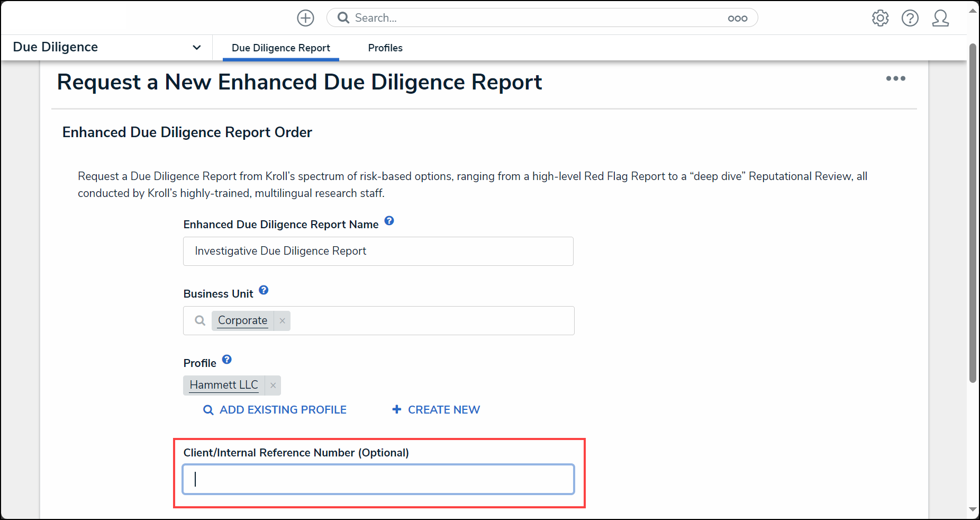980x520 pixels.
Task: Show help tooltip for Profile field
Action: [226, 360]
